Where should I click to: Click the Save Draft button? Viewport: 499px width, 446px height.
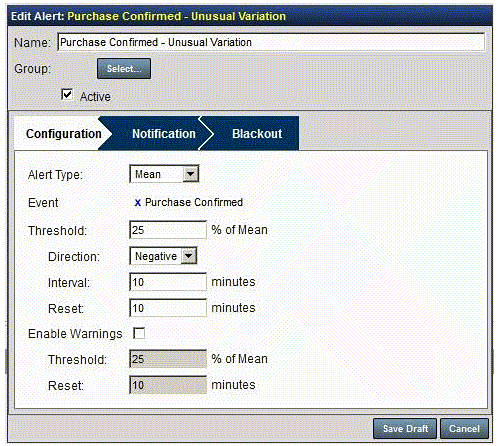[x=405, y=428]
